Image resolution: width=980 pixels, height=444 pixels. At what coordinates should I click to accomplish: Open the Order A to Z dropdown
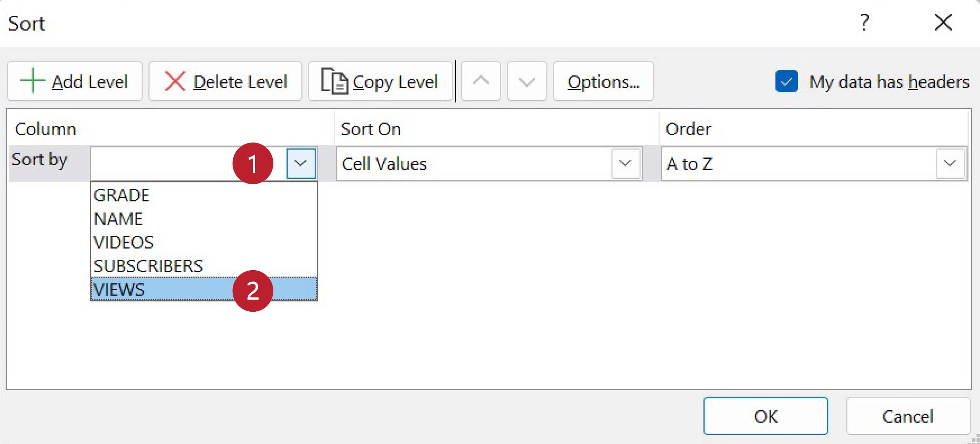click(x=950, y=164)
